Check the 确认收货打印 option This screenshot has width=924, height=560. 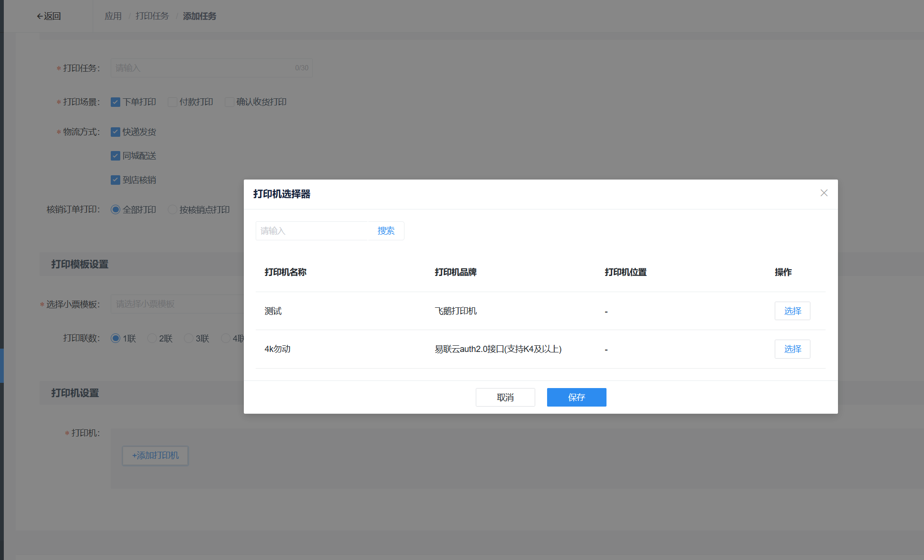tap(230, 102)
